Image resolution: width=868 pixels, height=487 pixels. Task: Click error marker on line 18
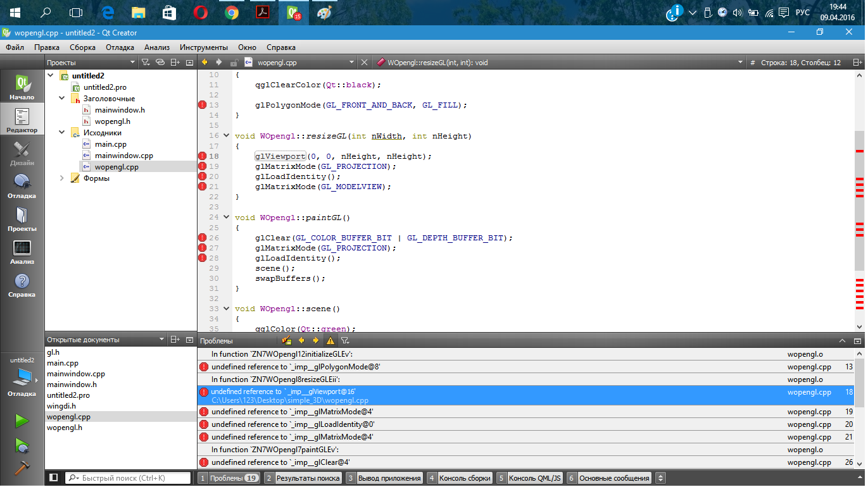203,156
